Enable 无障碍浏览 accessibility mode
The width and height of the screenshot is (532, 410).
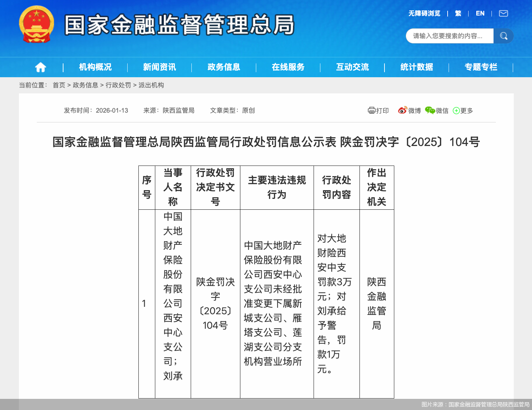pyautogui.click(x=424, y=13)
